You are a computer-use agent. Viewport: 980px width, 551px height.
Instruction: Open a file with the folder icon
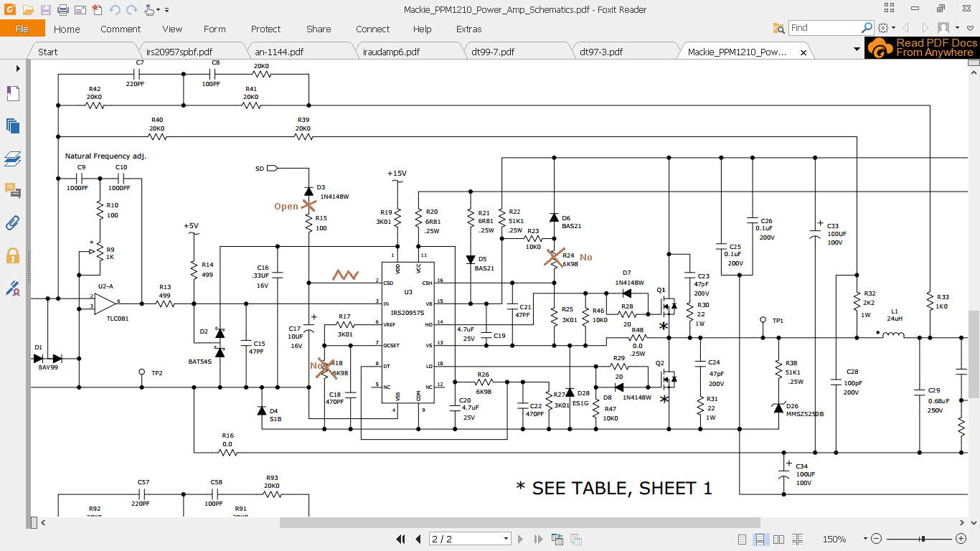click(28, 10)
